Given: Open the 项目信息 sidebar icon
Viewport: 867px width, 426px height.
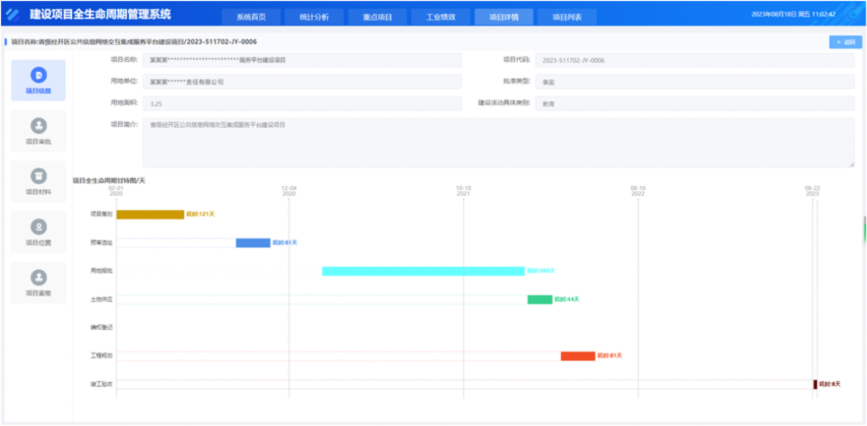Looking at the screenshot, I should (x=38, y=79).
